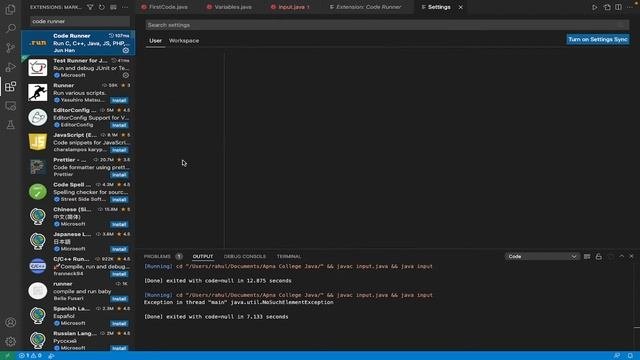The height and width of the screenshot is (360, 640).
Task: Click the Code Runner .run thumbnail
Action: tap(38, 43)
